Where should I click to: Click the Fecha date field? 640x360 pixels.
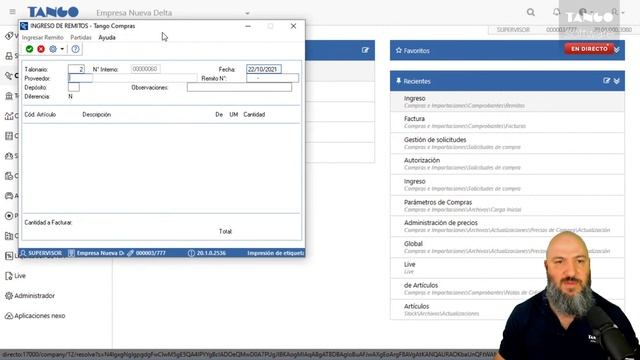(x=264, y=69)
